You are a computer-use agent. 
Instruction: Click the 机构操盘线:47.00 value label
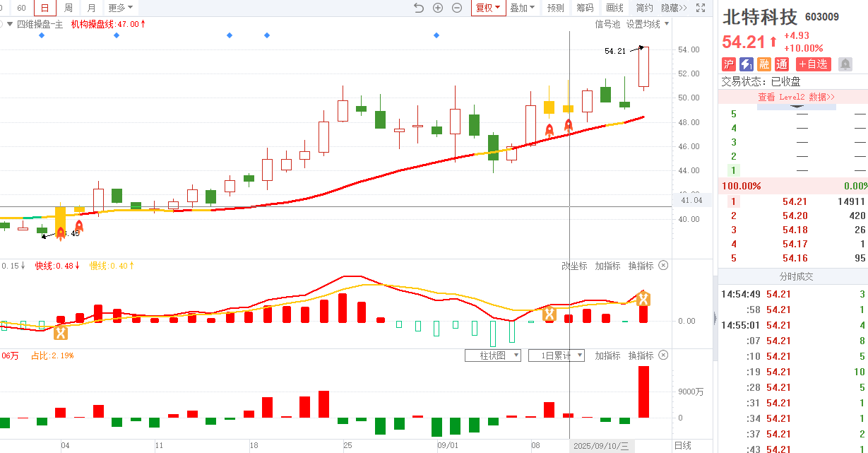point(108,24)
